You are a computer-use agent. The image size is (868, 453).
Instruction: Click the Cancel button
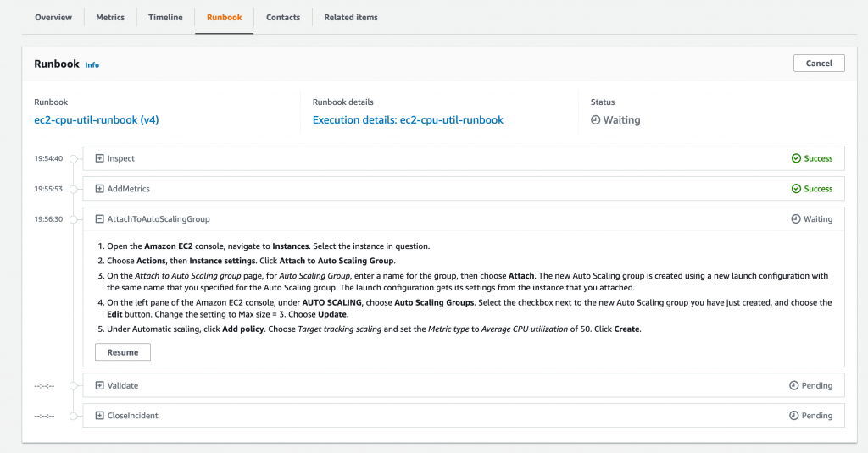(x=819, y=63)
